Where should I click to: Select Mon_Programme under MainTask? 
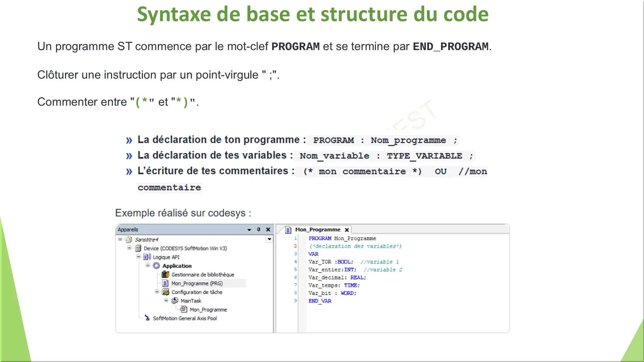(x=208, y=310)
